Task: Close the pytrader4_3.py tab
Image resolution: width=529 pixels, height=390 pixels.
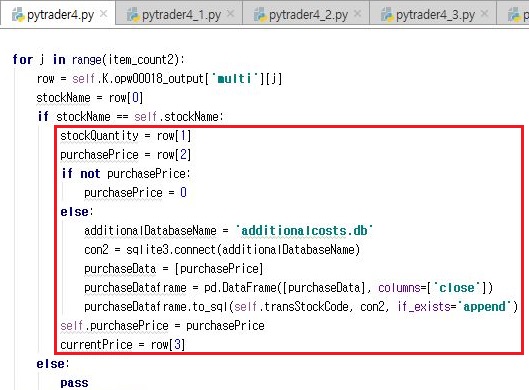Action: [x=484, y=14]
